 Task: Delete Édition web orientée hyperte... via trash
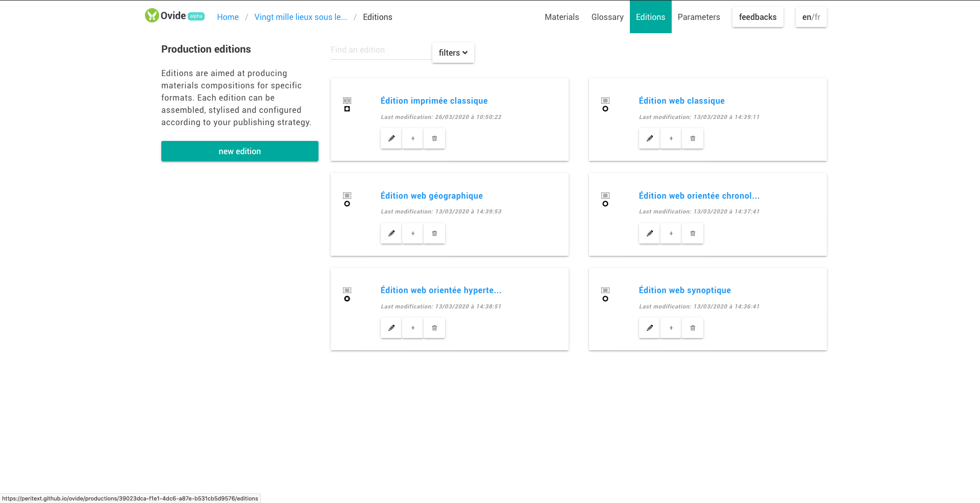(x=434, y=328)
